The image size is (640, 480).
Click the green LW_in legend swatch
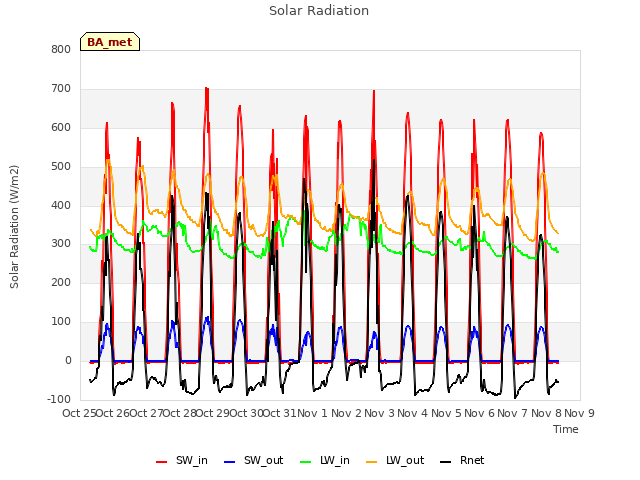pos(306,462)
